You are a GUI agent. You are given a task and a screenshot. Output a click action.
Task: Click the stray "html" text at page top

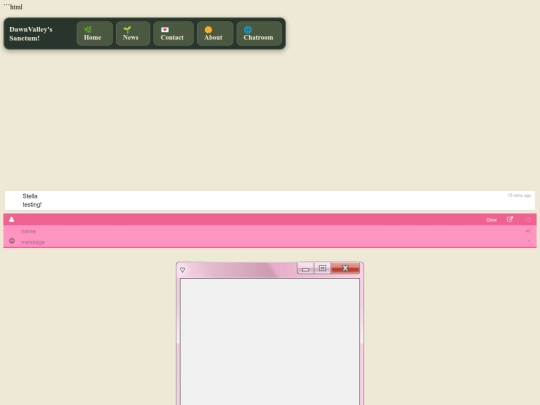point(13,7)
